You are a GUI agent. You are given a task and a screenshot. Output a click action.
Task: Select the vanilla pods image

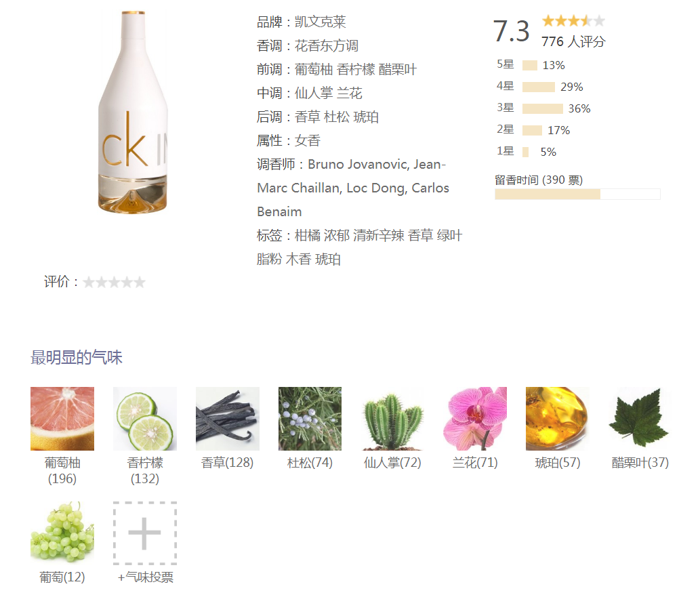(x=227, y=418)
